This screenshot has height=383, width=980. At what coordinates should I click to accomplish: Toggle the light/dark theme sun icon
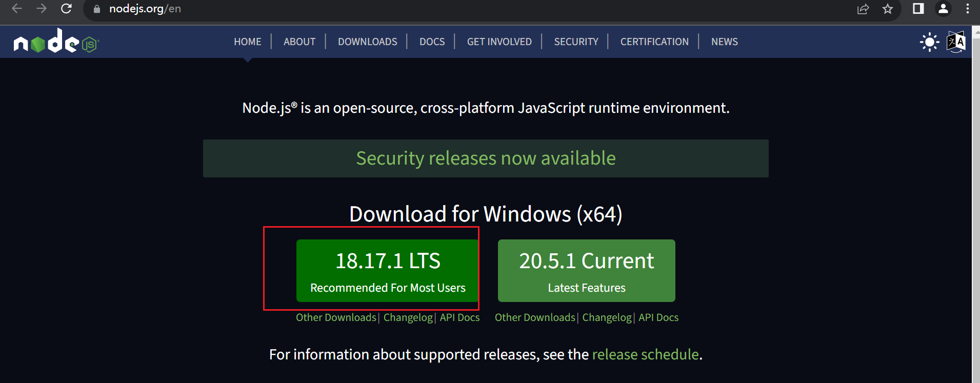(x=929, y=42)
